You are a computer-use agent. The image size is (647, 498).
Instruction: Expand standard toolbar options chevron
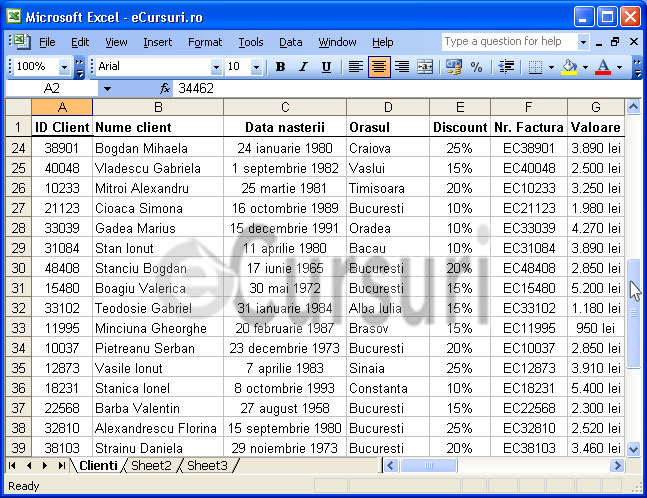click(x=79, y=67)
